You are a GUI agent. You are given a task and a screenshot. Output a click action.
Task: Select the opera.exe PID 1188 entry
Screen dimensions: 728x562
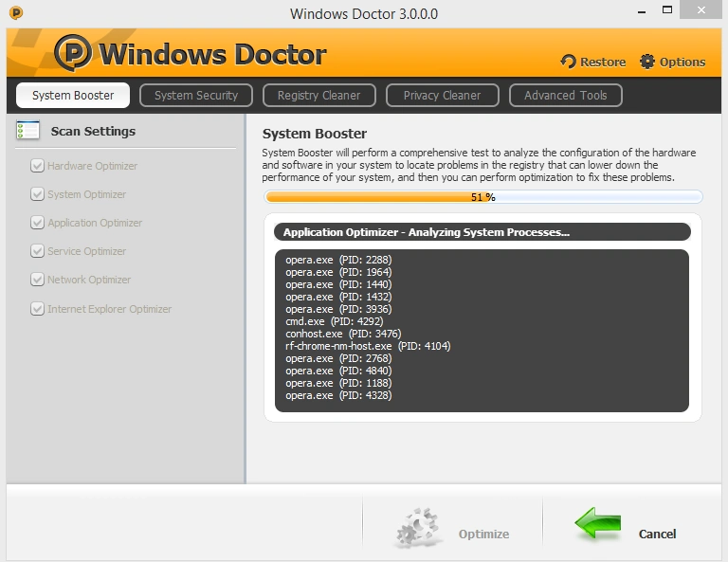pyautogui.click(x=338, y=383)
